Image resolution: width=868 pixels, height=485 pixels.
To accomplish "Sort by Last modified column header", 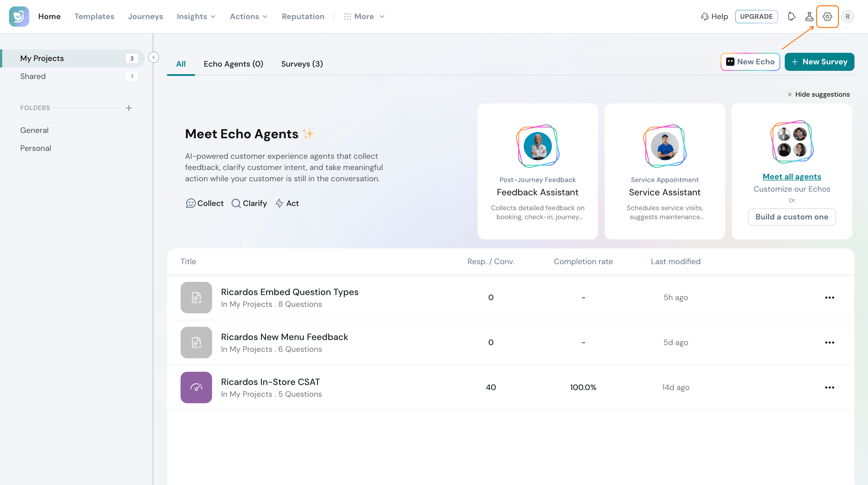I will click(676, 262).
